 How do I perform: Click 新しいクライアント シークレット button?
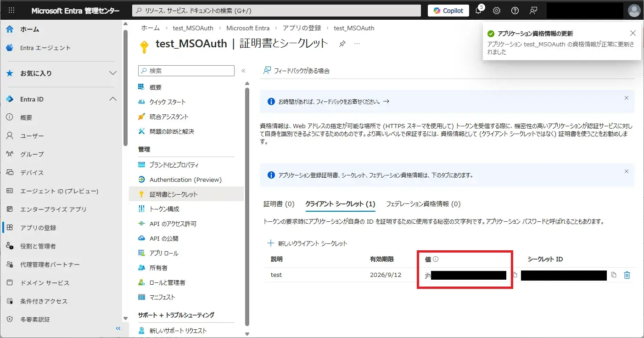pyautogui.click(x=308, y=243)
